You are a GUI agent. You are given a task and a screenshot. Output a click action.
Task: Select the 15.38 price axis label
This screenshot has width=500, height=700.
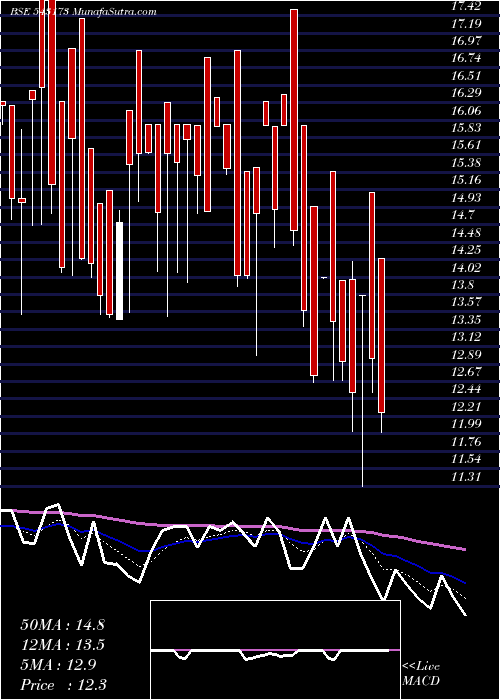pyautogui.click(x=466, y=163)
